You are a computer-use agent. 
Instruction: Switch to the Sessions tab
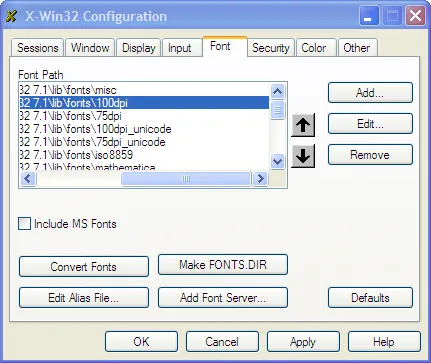(x=38, y=48)
